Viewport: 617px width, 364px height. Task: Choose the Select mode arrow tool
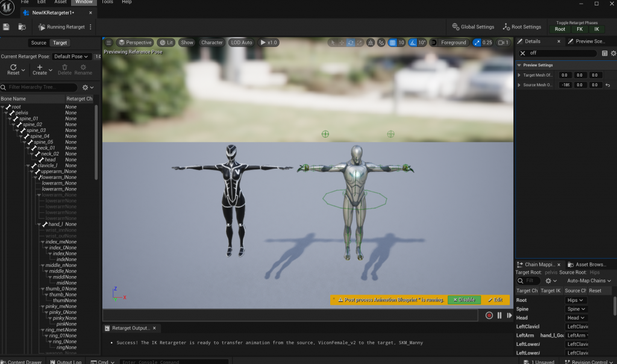pyautogui.click(x=333, y=43)
